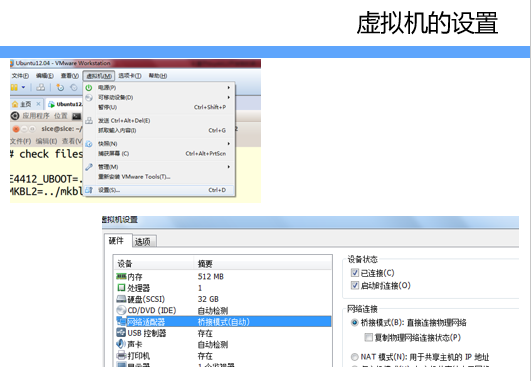Click the hard disk icon for 硬盘(SCSI)
Viewport: 531px width, 381px height.
(121, 299)
